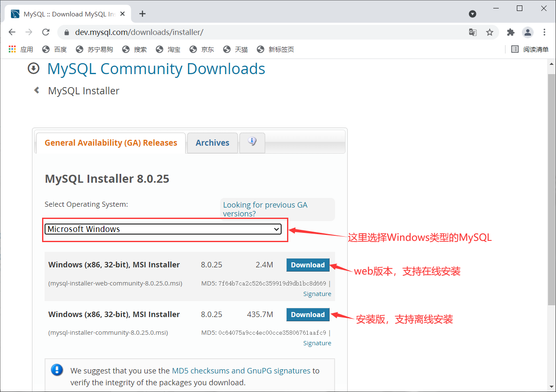Select the MySQL Download browser tab
The height and width of the screenshot is (392, 556).
pos(67,14)
